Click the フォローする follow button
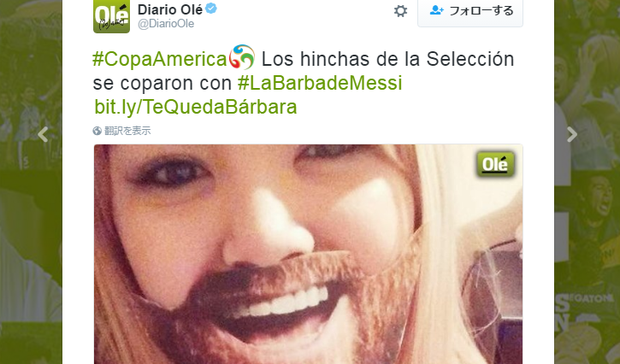 click(x=470, y=13)
